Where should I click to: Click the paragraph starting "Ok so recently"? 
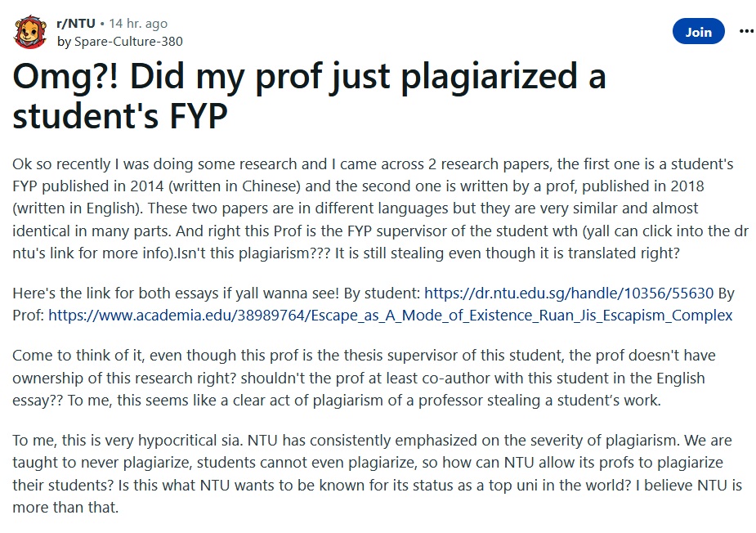coord(380,208)
